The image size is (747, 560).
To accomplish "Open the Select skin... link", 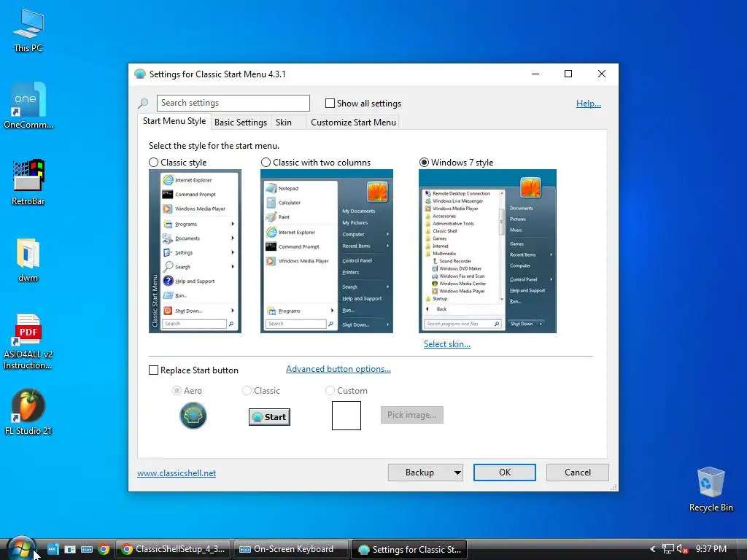I will point(447,344).
